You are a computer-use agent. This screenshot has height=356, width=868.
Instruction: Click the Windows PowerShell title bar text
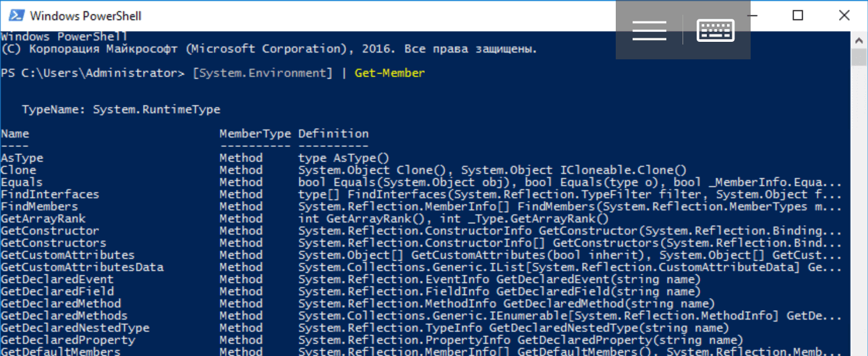point(86,16)
